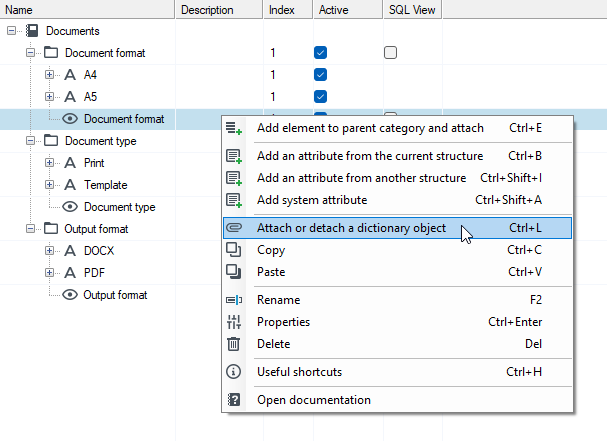This screenshot has height=441, width=607.
Task: Select 'Attach or detach a dictionary object'
Action: pyautogui.click(x=398, y=228)
